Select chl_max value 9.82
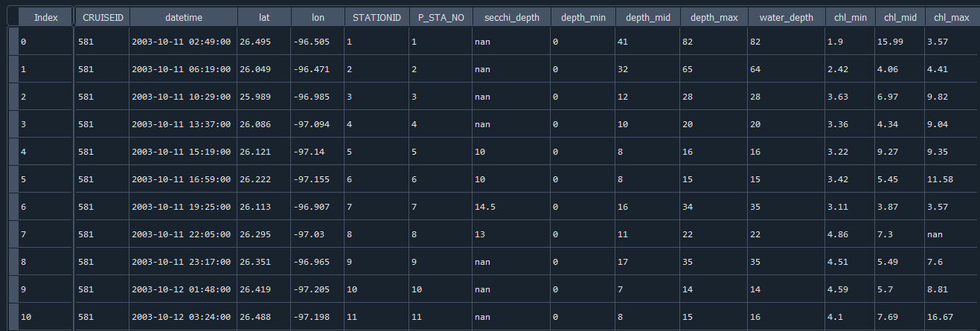This screenshot has width=980, height=331. (950, 96)
